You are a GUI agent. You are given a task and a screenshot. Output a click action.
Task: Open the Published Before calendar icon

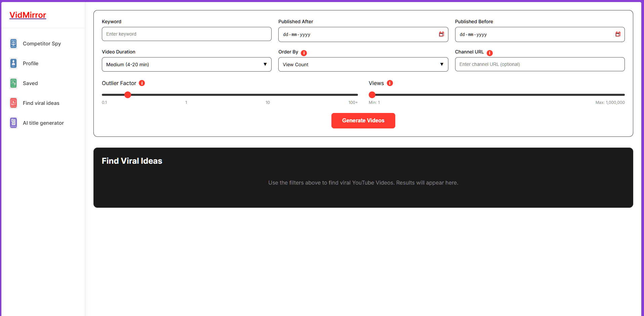618,34
